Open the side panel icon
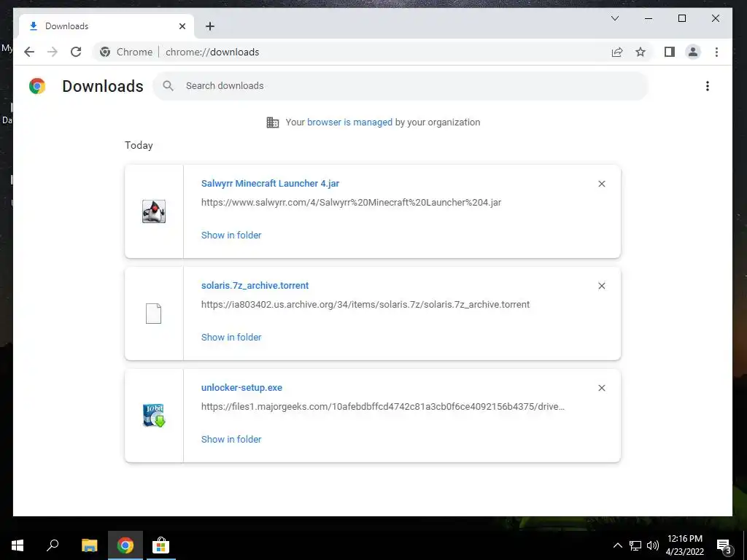 pyautogui.click(x=670, y=52)
